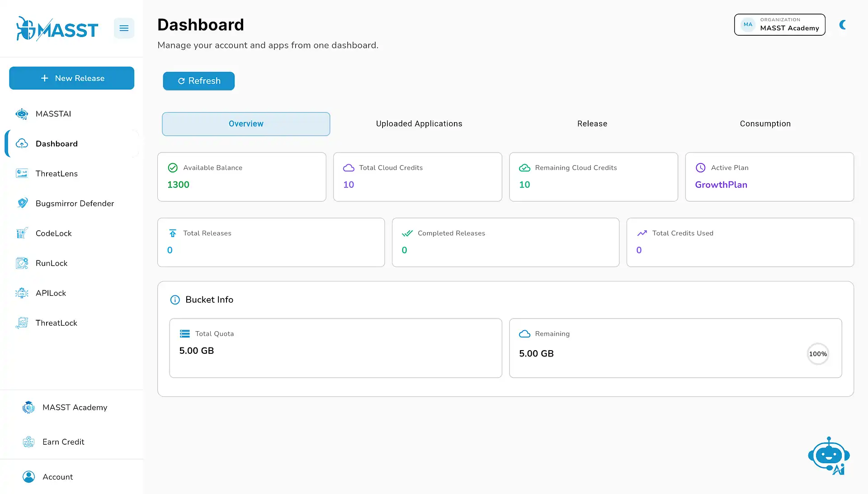Open MASST Academy organization switcher
Screen dimensions: 868x494
click(780, 25)
